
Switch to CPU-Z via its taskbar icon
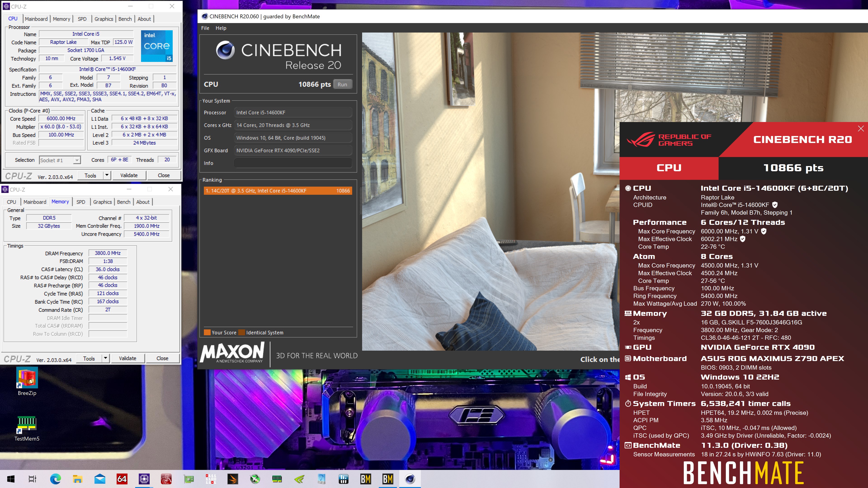click(x=144, y=479)
